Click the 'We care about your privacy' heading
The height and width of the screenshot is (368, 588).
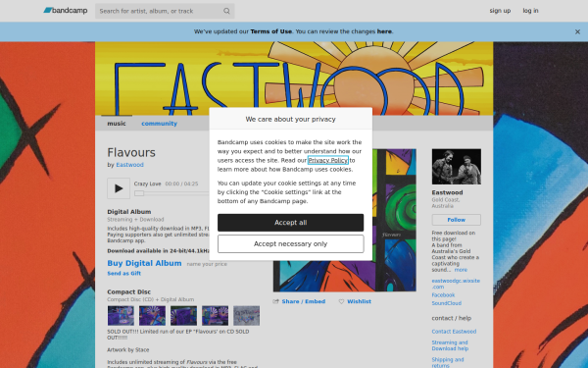point(291,119)
